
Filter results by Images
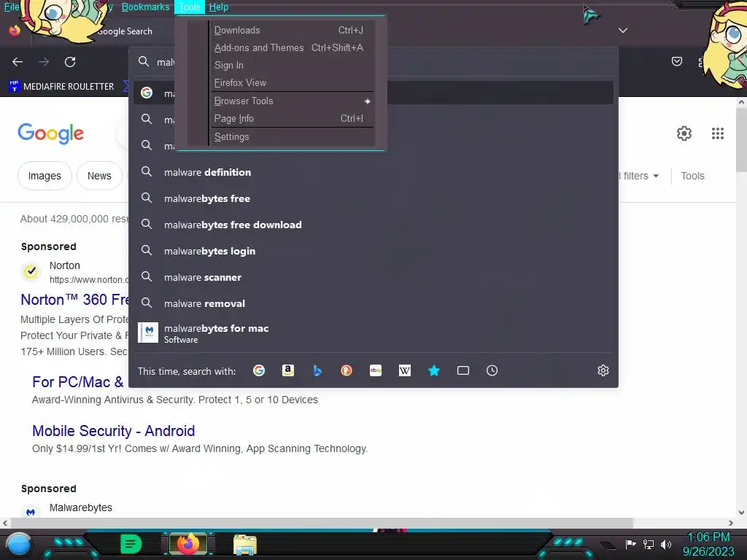[x=44, y=176]
